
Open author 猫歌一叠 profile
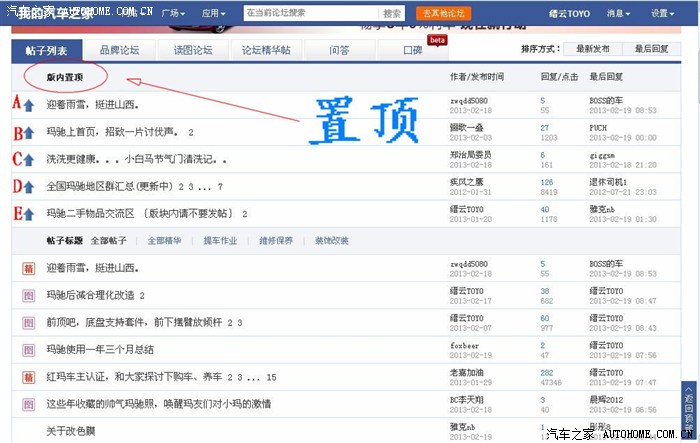click(467, 128)
